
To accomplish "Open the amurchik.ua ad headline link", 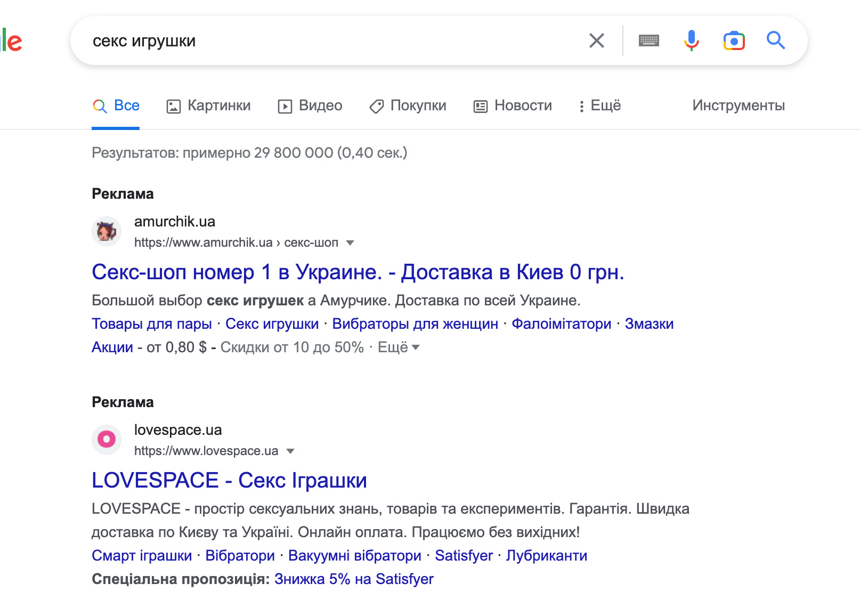I will 358,272.
